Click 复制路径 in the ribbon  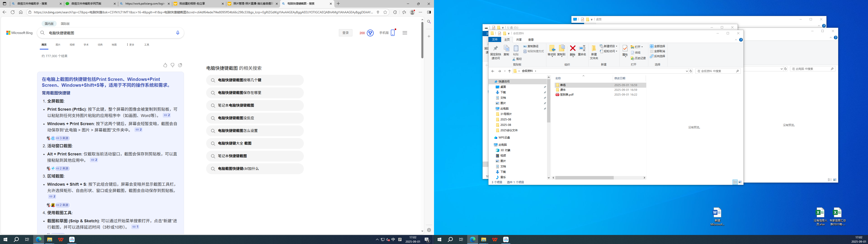pos(531,46)
